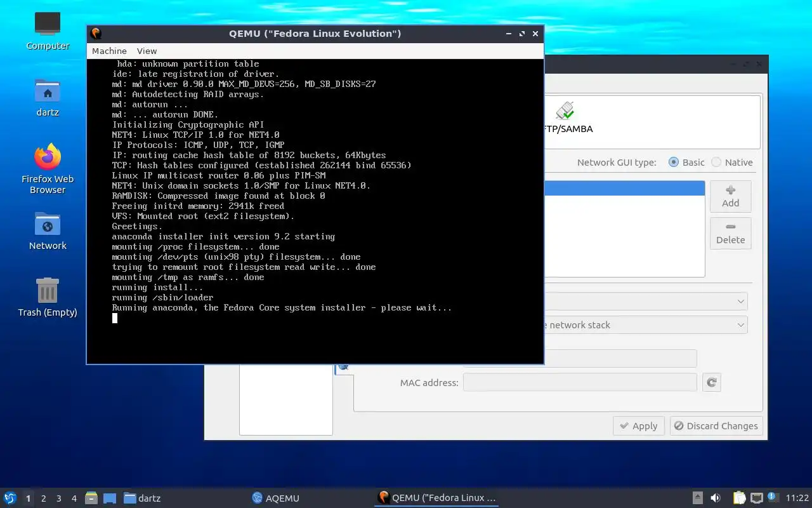Screen dimensions: 812x508
Task: Open the Computer desktop icon
Action: [48, 31]
